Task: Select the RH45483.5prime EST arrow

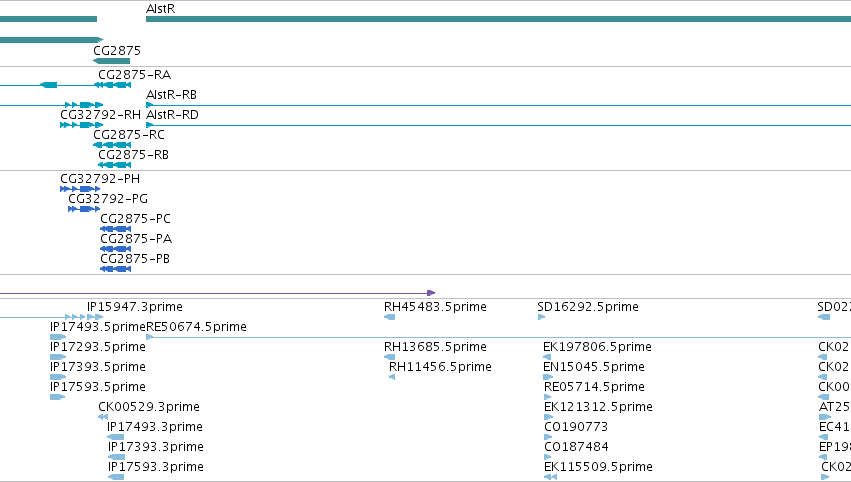Action: pos(390,317)
